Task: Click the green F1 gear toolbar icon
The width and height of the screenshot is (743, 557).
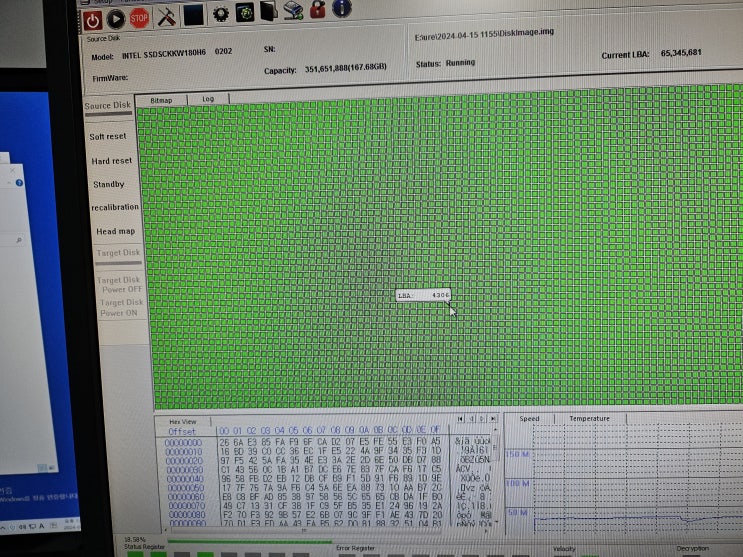Action: (245, 12)
